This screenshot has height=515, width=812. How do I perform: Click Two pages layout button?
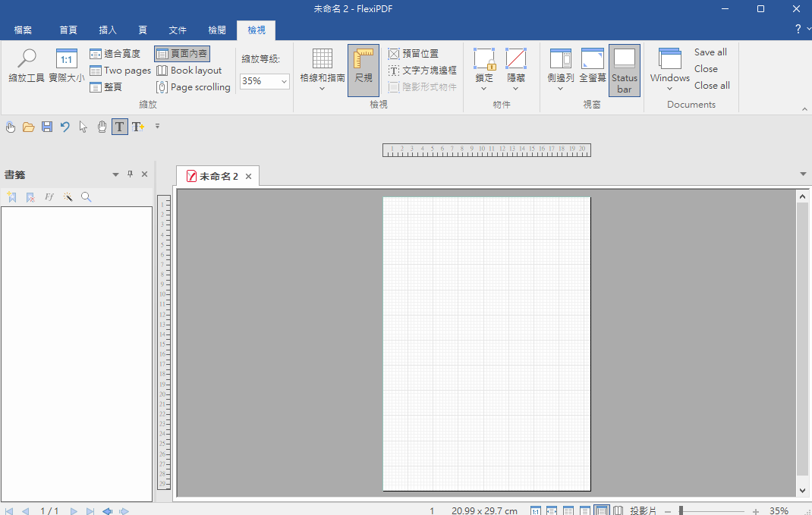coord(120,71)
